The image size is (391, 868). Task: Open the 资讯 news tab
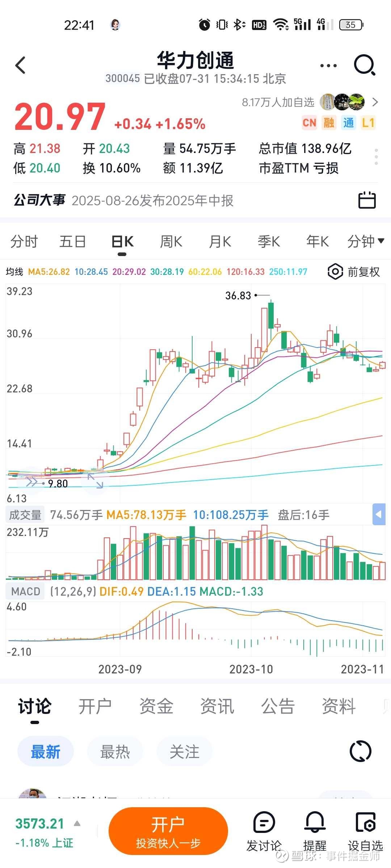pos(217,706)
